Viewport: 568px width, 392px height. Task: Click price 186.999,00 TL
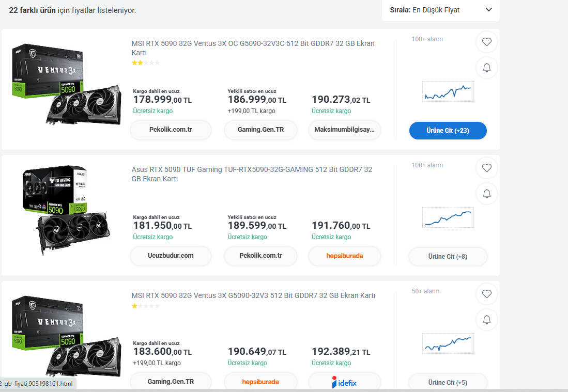[257, 100]
